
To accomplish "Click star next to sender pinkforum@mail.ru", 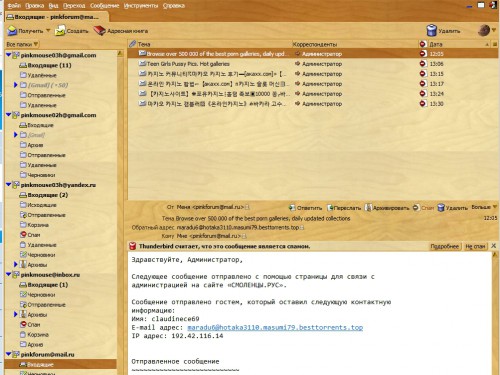I will click(247, 207).
